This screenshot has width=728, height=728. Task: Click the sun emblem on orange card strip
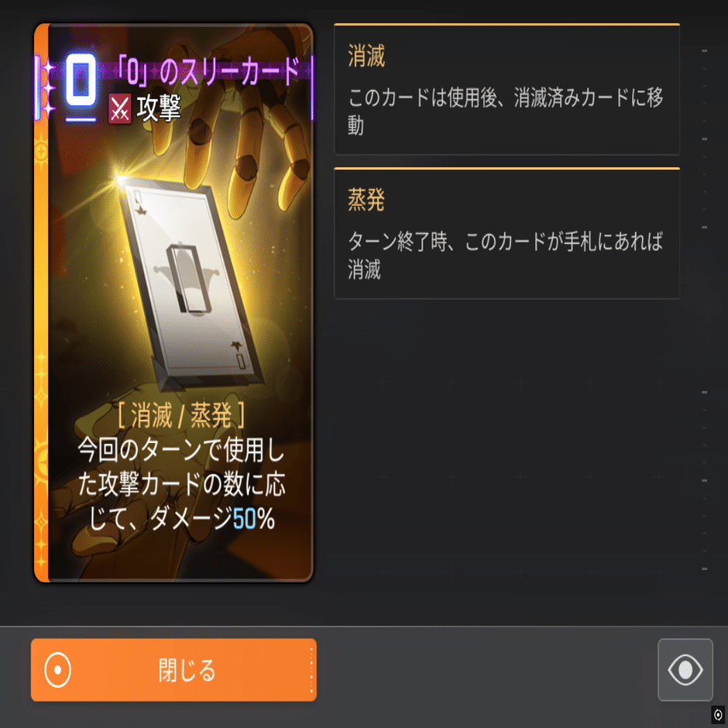(41, 151)
